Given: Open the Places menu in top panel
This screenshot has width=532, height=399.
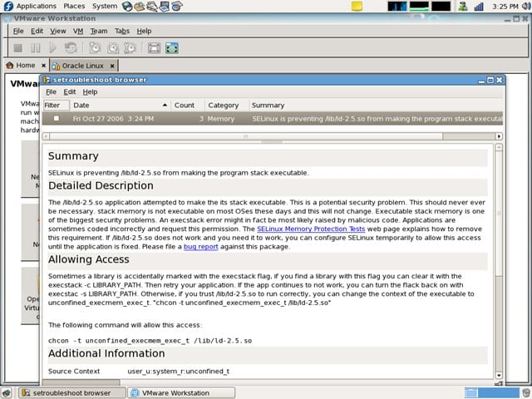Looking at the screenshot, I should pos(74,6).
